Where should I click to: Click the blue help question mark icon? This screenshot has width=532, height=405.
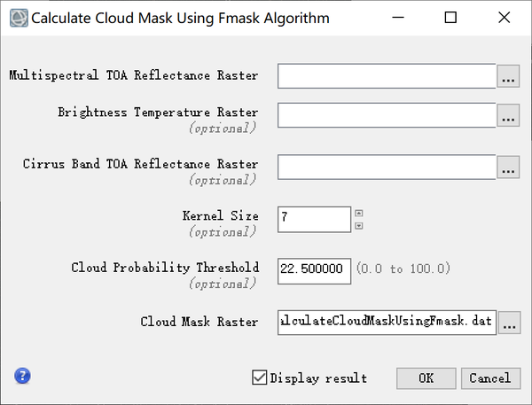click(22, 376)
